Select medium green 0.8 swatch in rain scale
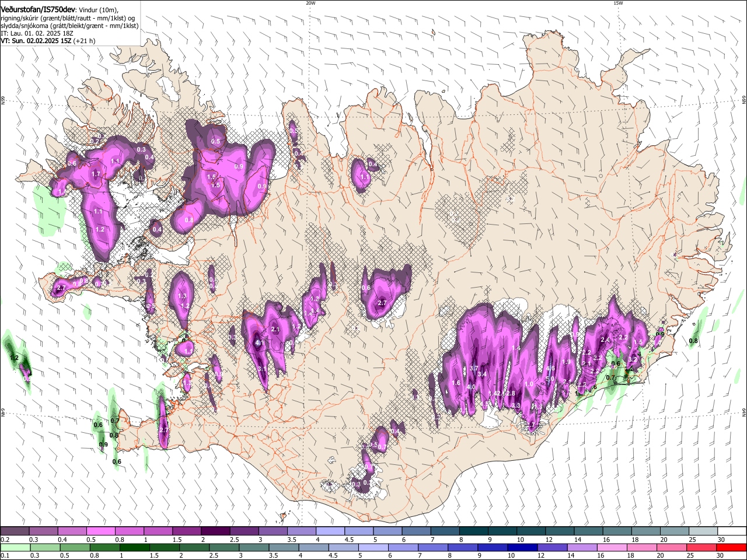The width and height of the screenshot is (747, 560). click(104, 547)
